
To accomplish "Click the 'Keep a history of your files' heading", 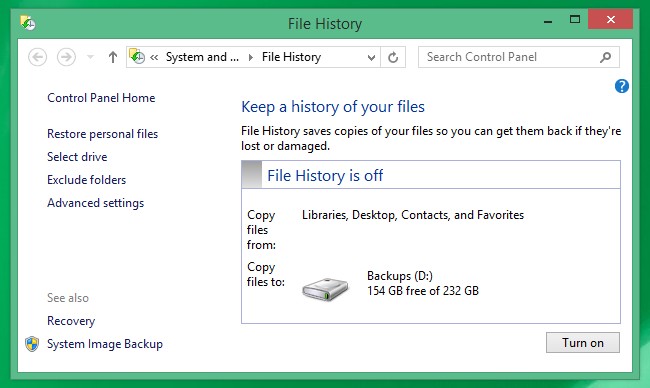I will click(x=333, y=107).
